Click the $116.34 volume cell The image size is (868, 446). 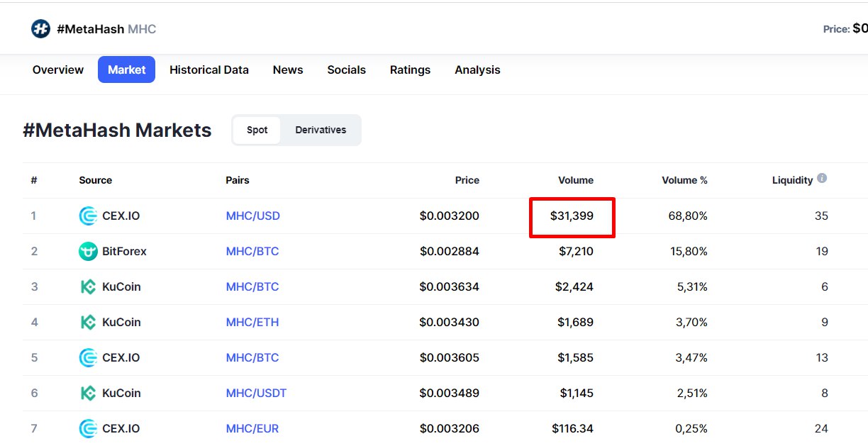tap(573, 428)
